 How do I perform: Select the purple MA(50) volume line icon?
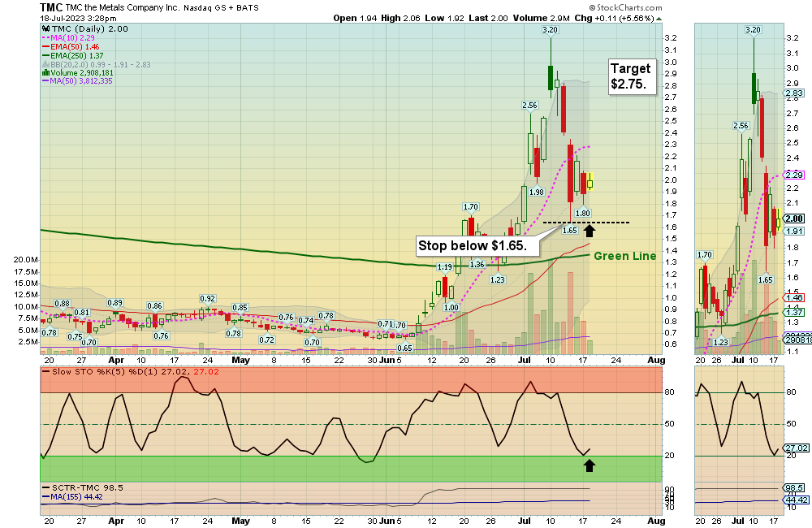click(x=45, y=81)
